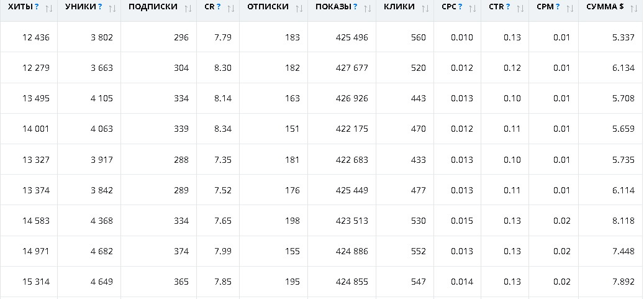The width and height of the screenshot is (644, 299).
Task: Click sort arrows in the ОТПИСКИ header
Action: click(x=299, y=8)
